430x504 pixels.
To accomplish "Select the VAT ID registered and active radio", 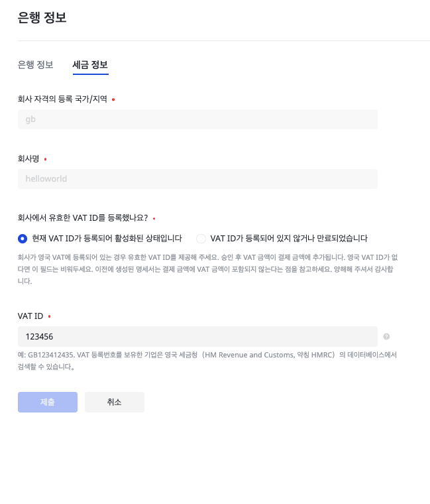I will coord(23,238).
